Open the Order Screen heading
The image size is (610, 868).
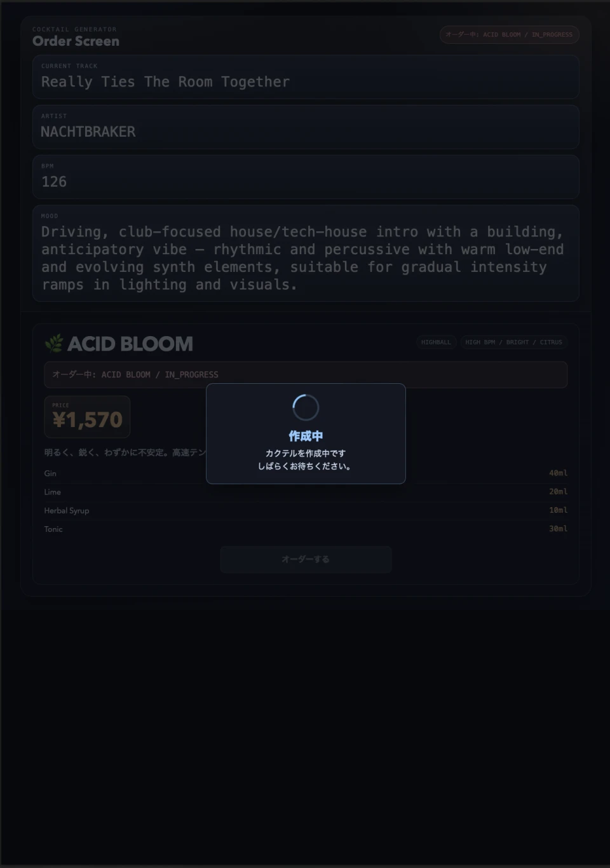(76, 41)
